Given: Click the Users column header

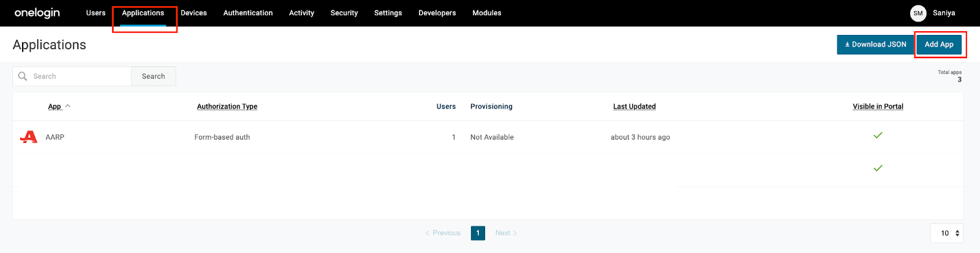Looking at the screenshot, I should point(446,107).
